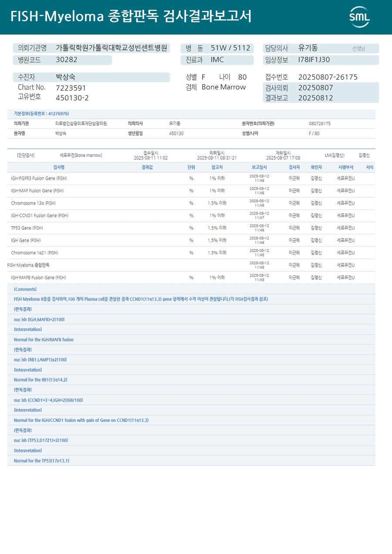Select Normal for the RB1(13q14.2)
Image resolution: width=392 pixels, height=554 pixels.
pyautogui.click(x=41, y=380)
